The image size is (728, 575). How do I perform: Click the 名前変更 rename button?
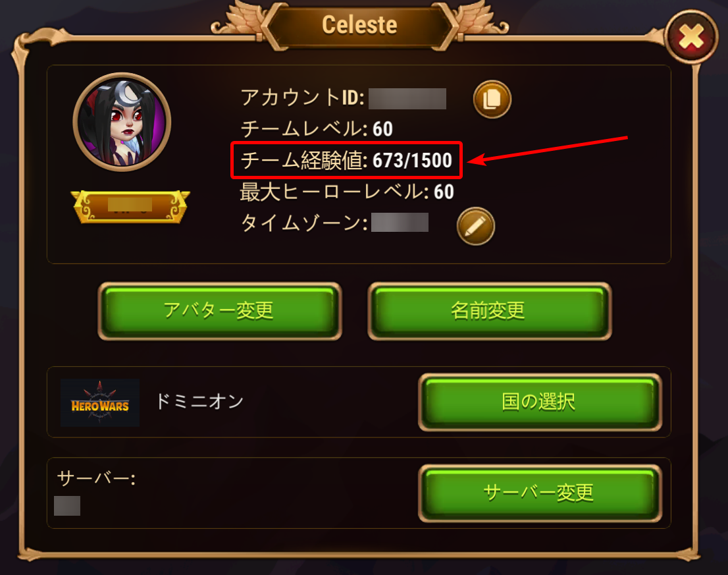coord(489,311)
